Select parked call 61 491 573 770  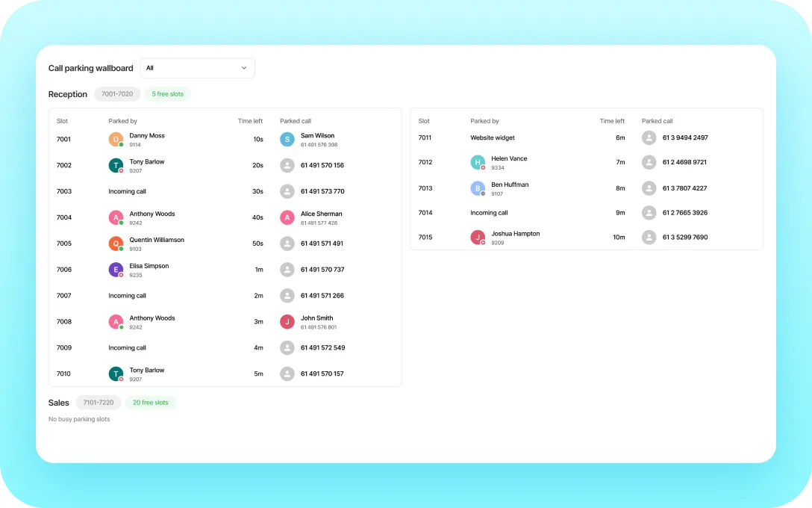pyautogui.click(x=322, y=191)
